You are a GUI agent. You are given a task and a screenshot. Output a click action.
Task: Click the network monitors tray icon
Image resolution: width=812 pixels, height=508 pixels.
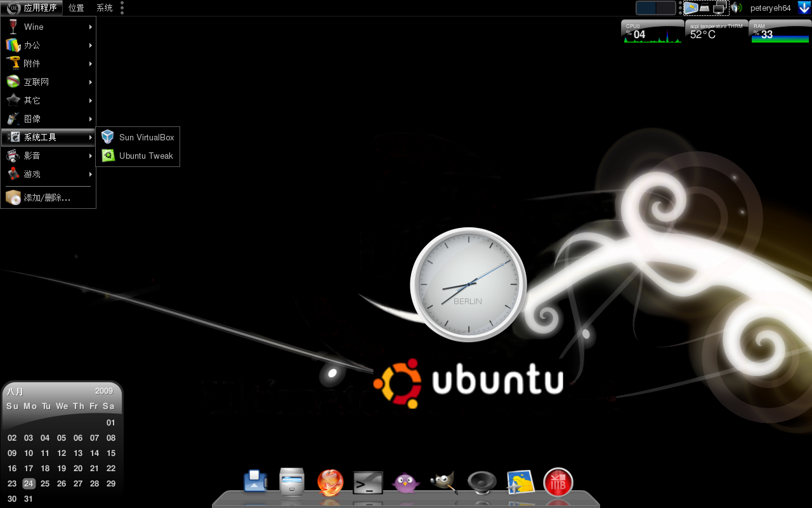pyautogui.click(x=719, y=8)
